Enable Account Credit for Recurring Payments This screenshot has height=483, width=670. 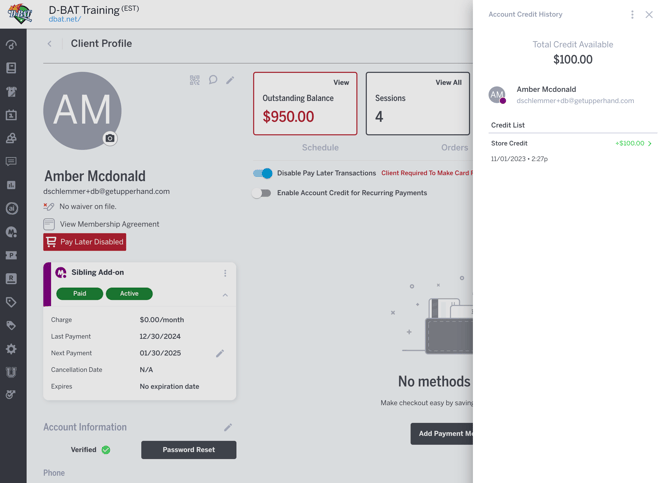(262, 193)
